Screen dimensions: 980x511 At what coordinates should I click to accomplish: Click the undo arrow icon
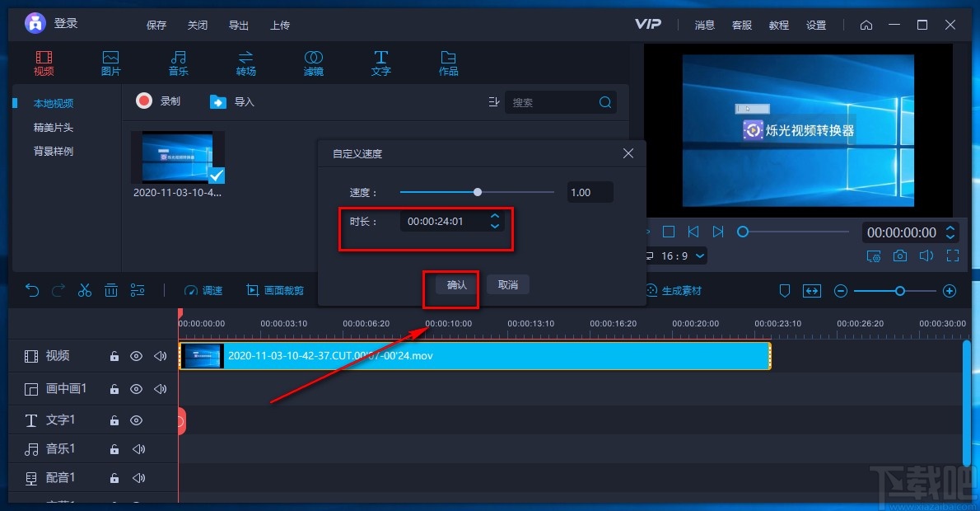pos(33,290)
